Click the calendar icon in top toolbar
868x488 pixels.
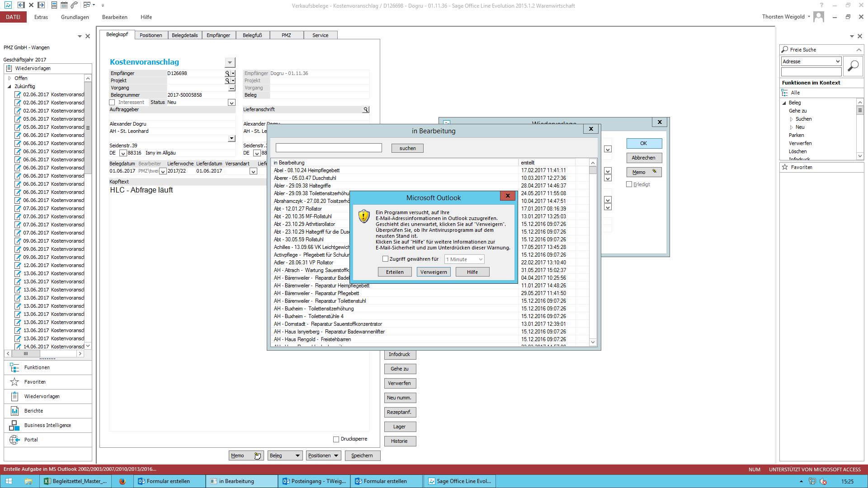(64, 5)
